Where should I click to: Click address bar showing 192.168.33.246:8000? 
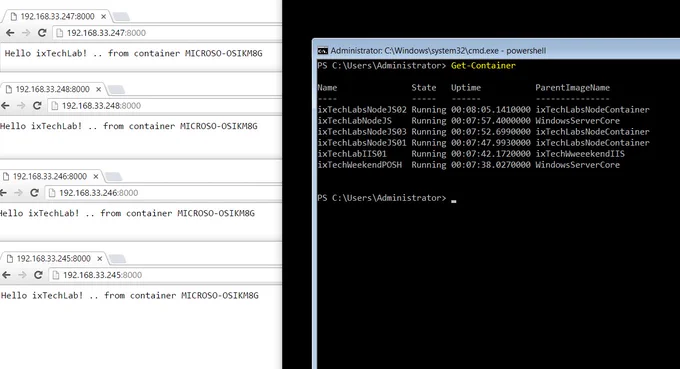[163, 193]
